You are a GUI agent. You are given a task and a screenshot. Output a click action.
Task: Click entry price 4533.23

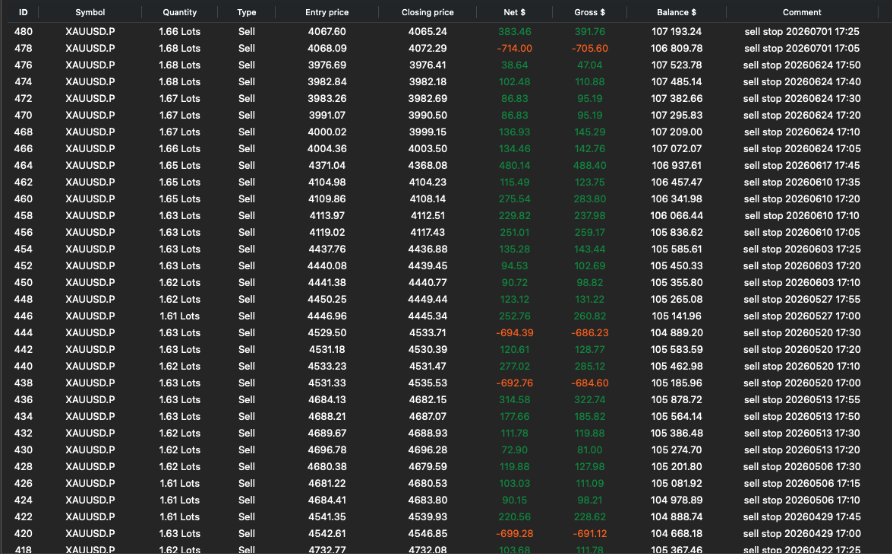click(x=327, y=366)
